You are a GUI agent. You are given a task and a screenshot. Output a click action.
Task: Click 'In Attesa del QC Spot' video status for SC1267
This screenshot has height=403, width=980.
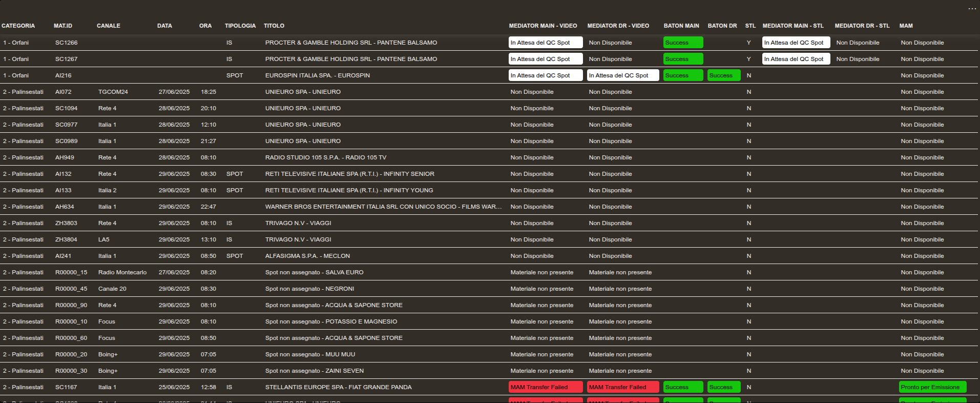click(546, 59)
